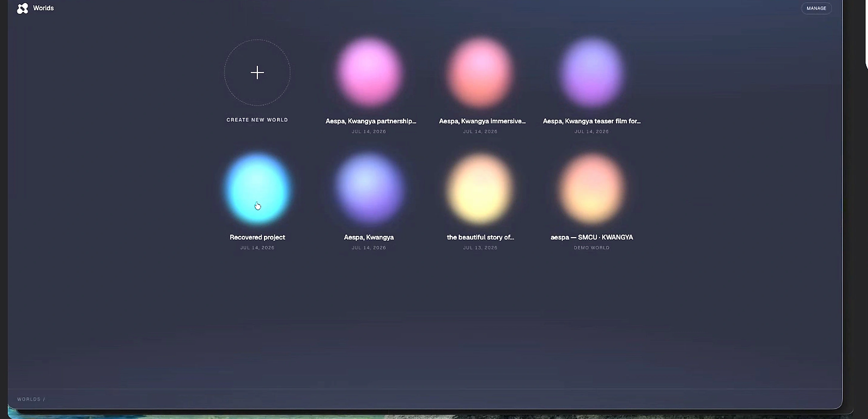Click the WORLDS breadcrumb in footer
Image resolution: width=868 pixels, height=419 pixels.
pos(29,400)
